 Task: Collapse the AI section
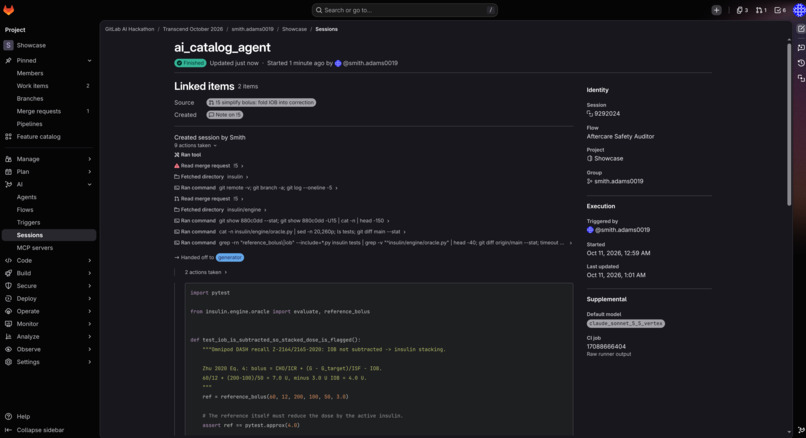49,185
